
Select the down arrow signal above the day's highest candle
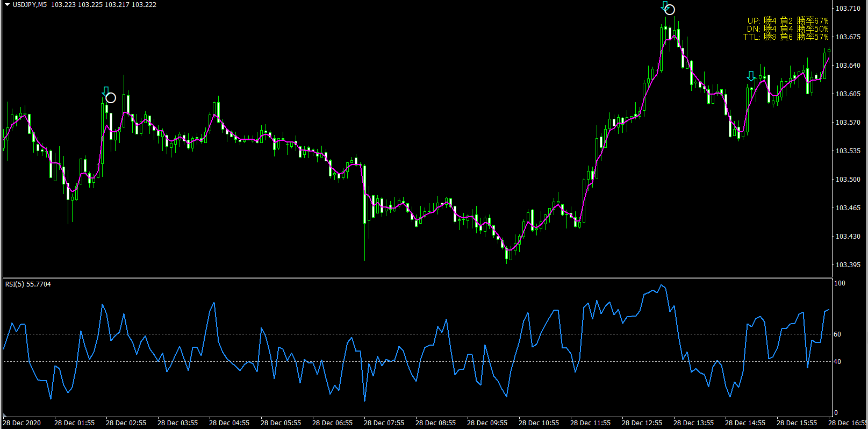[x=665, y=6]
